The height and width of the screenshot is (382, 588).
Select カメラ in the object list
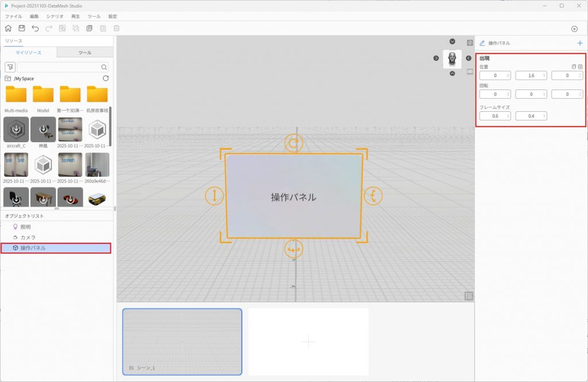tap(28, 237)
